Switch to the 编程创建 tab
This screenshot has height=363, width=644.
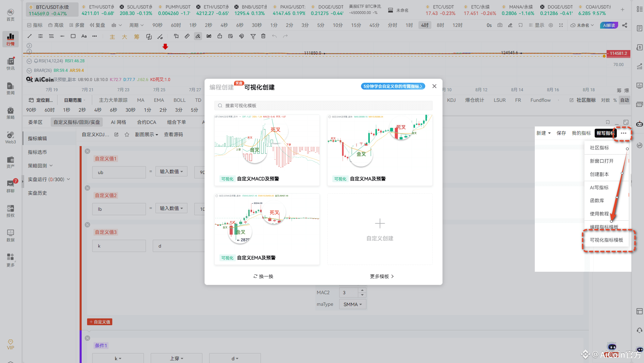[221, 87]
